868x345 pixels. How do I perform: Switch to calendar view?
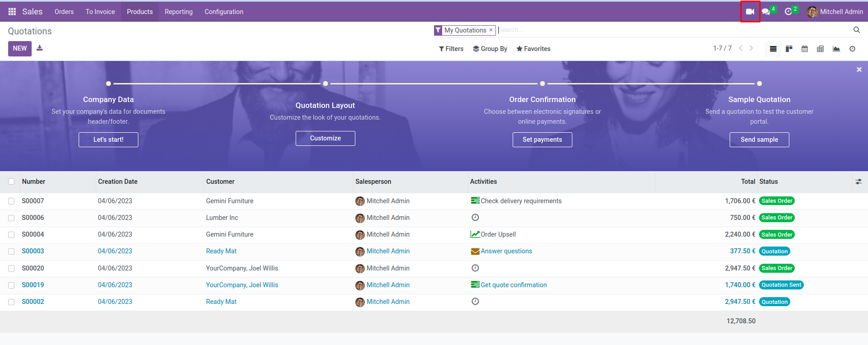[x=805, y=49]
